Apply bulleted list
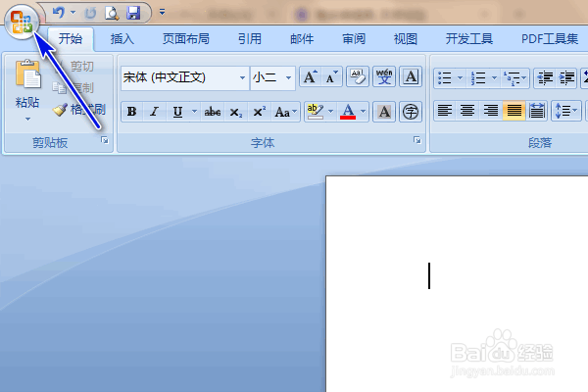The height and width of the screenshot is (392, 588). [x=445, y=78]
